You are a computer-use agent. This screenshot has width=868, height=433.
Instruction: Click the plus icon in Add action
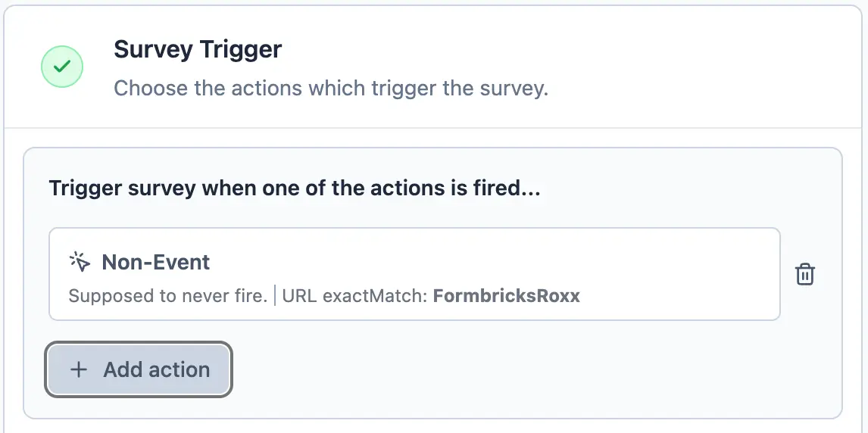(78, 369)
